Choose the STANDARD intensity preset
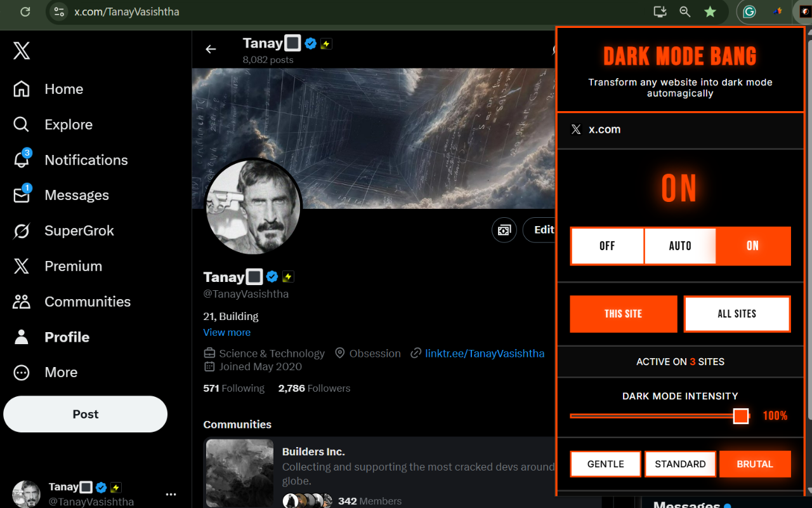The width and height of the screenshot is (812, 508). click(x=681, y=464)
